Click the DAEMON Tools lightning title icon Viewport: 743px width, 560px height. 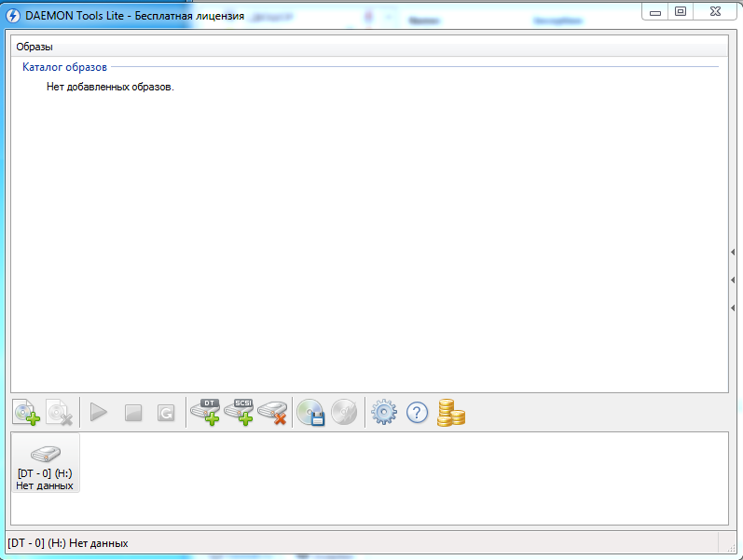tap(13, 16)
